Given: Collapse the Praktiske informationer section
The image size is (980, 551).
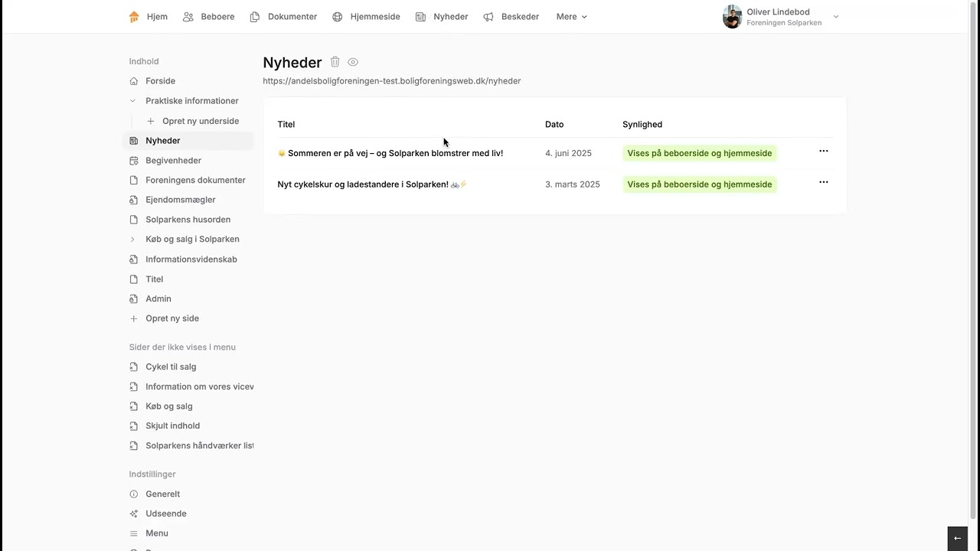Looking at the screenshot, I should 132,101.
